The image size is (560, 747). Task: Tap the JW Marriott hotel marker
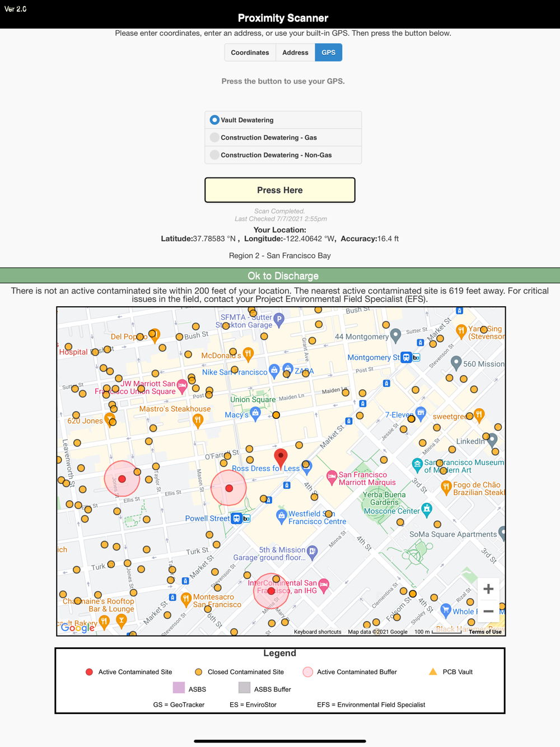point(182,385)
